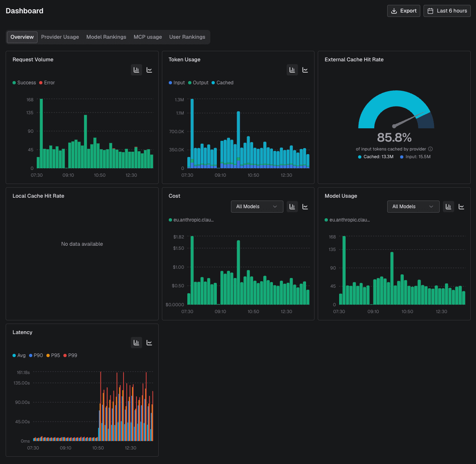Click the Latency panel title

point(23,332)
